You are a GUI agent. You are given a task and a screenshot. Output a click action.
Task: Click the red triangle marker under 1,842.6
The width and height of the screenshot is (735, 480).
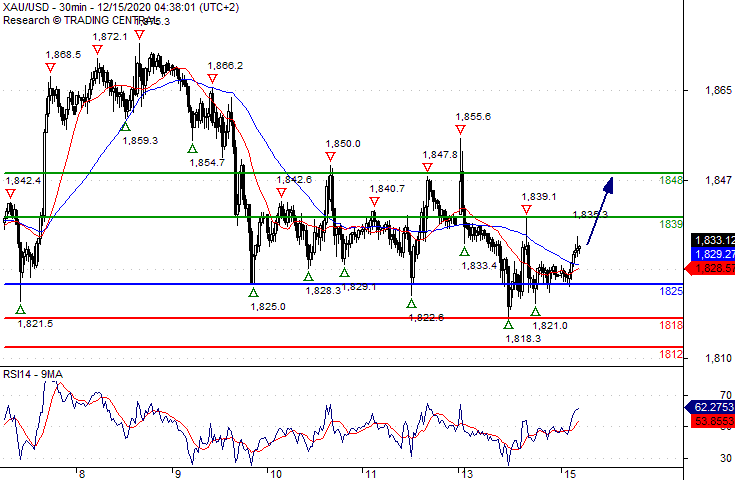pyautogui.click(x=281, y=193)
